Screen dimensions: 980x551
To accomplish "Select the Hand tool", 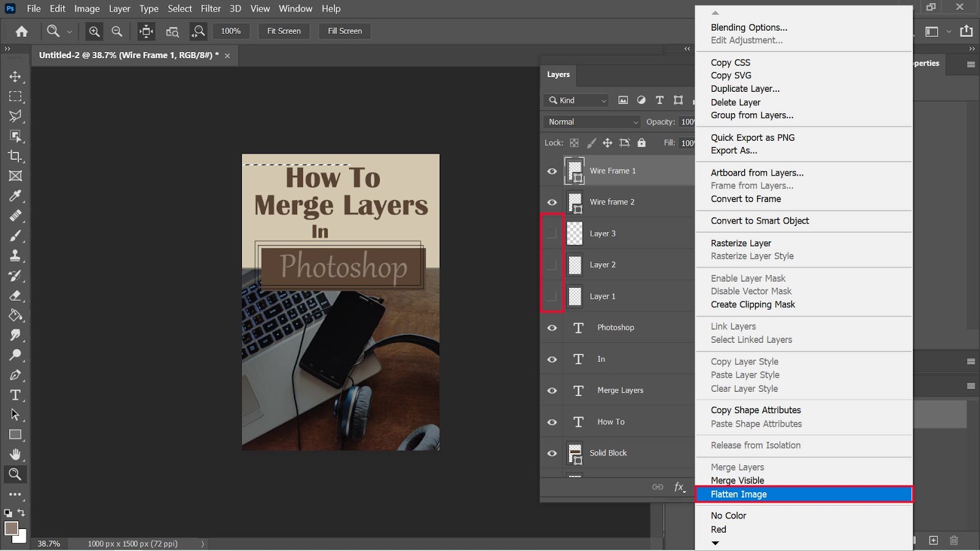I will [15, 454].
